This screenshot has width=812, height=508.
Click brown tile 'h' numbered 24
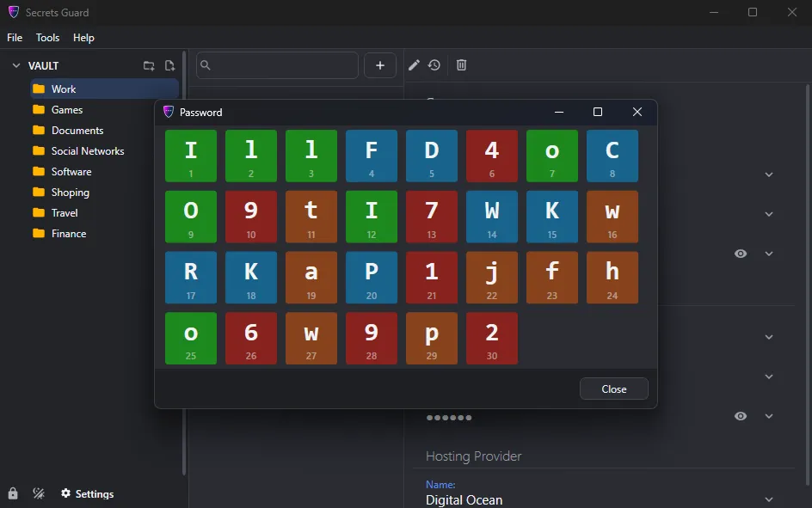pos(612,278)
